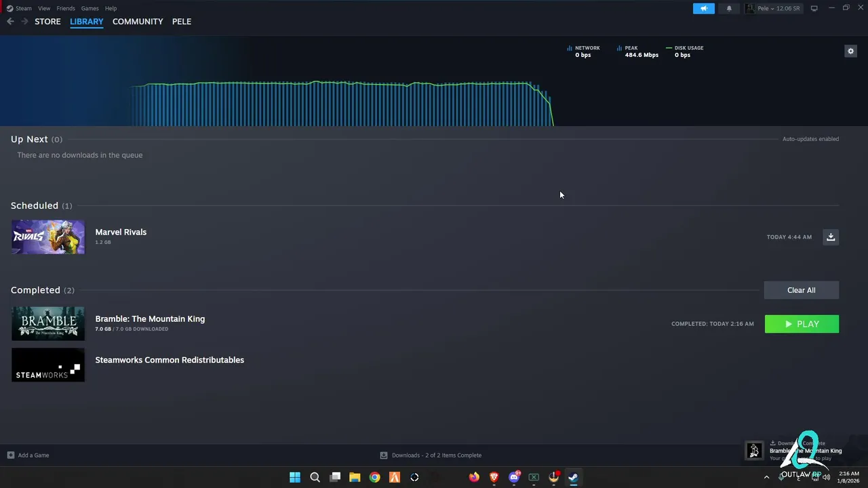Click the Steamworks thumbnail
The height and width of the screenshot is (488, 868).
click(48, 365)
